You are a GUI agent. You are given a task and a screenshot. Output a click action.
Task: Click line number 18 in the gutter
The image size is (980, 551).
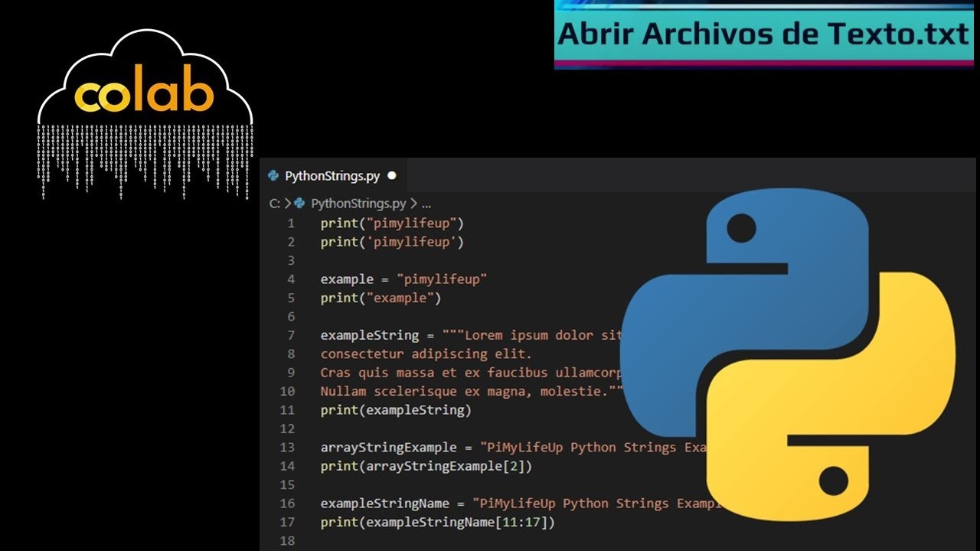(x=287, y=540)
